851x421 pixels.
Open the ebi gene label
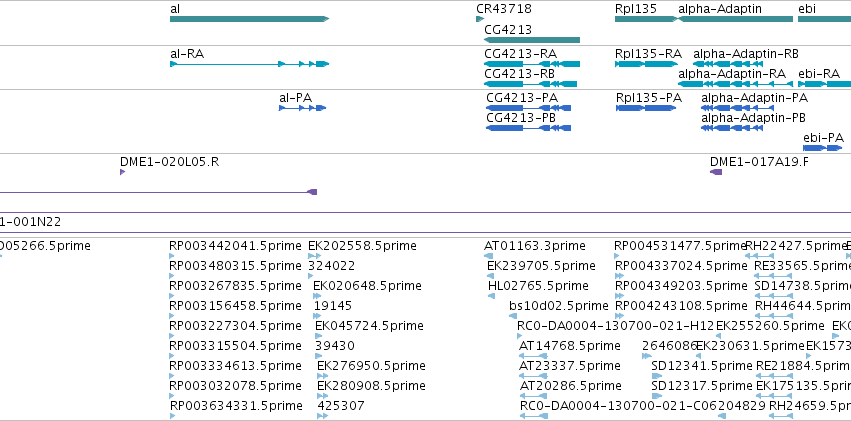pyautogui.click(x=806, y=9)
